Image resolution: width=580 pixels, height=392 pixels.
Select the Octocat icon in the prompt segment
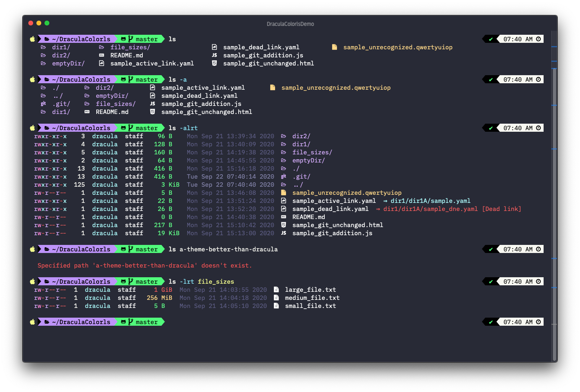click(x=123, y=39)
